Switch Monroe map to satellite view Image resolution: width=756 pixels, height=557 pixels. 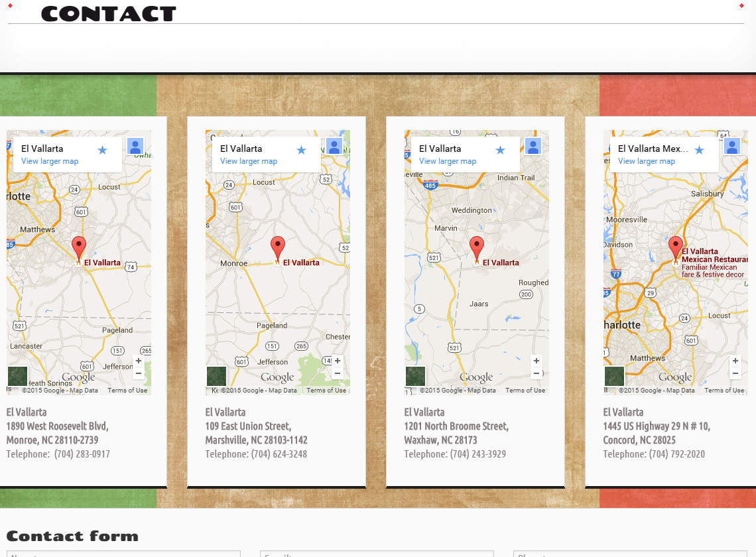point(18,376)
